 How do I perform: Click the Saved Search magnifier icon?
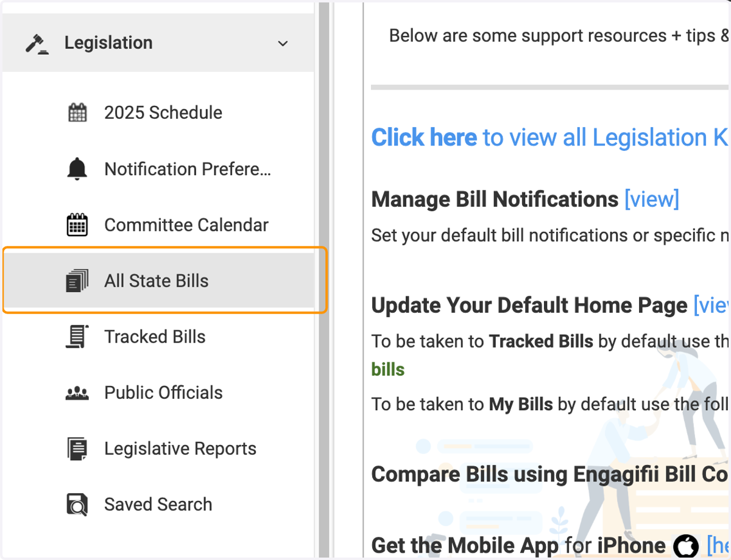(x=77, y=505)
